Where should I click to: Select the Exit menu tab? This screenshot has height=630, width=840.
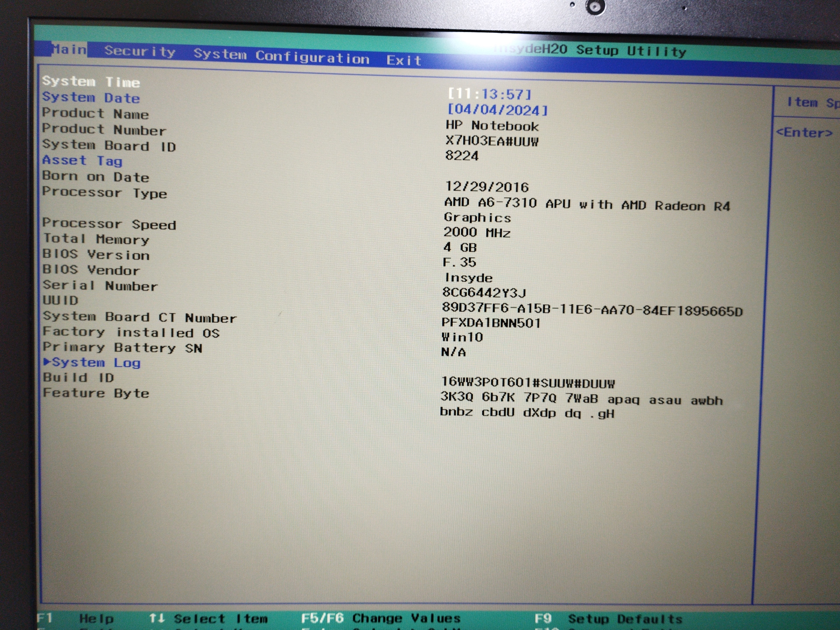point(404,60)
